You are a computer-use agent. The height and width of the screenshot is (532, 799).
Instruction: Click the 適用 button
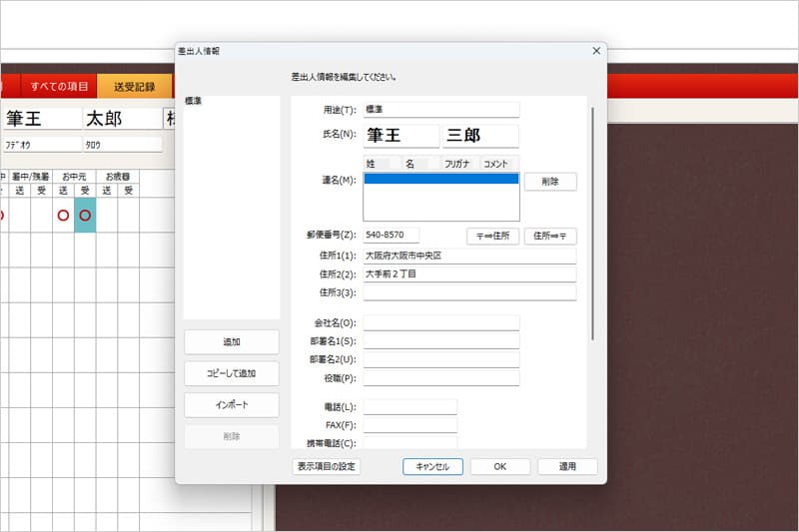pos(567,466)
